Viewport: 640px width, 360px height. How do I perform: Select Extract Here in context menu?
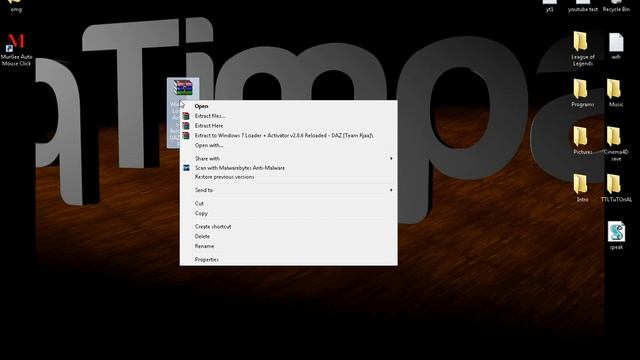pos(289,126)
